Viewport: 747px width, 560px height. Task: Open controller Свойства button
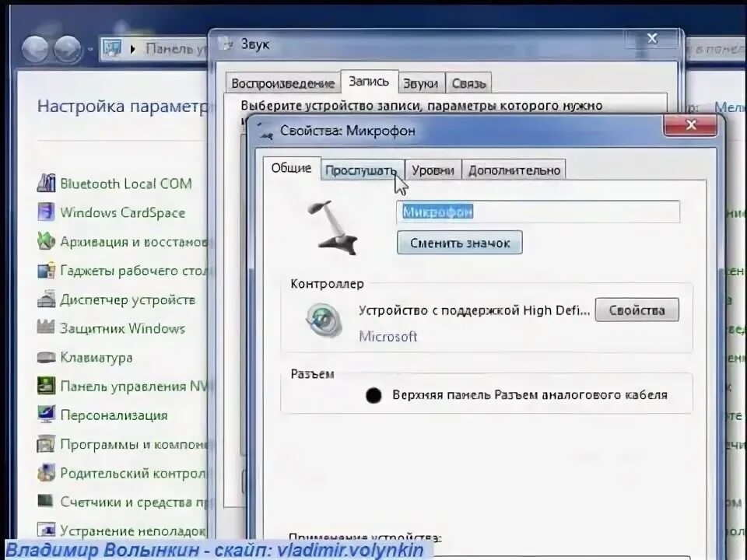point(637,310)
